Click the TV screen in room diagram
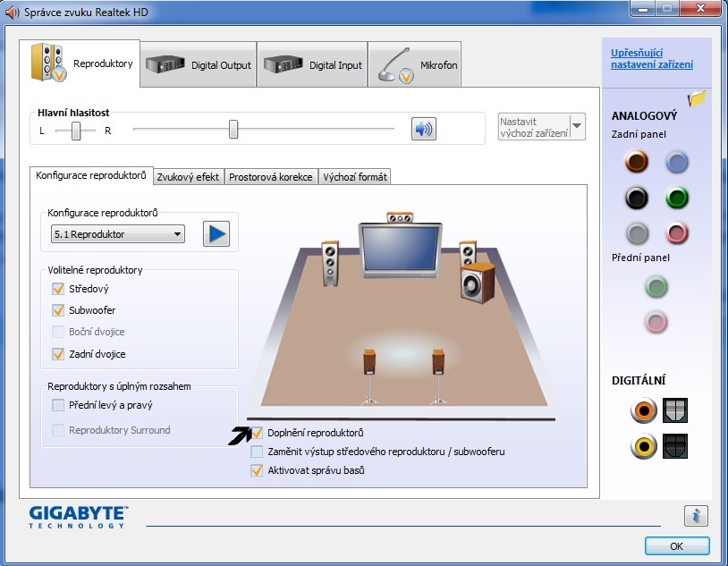728x566 pixels. [400, 249]
